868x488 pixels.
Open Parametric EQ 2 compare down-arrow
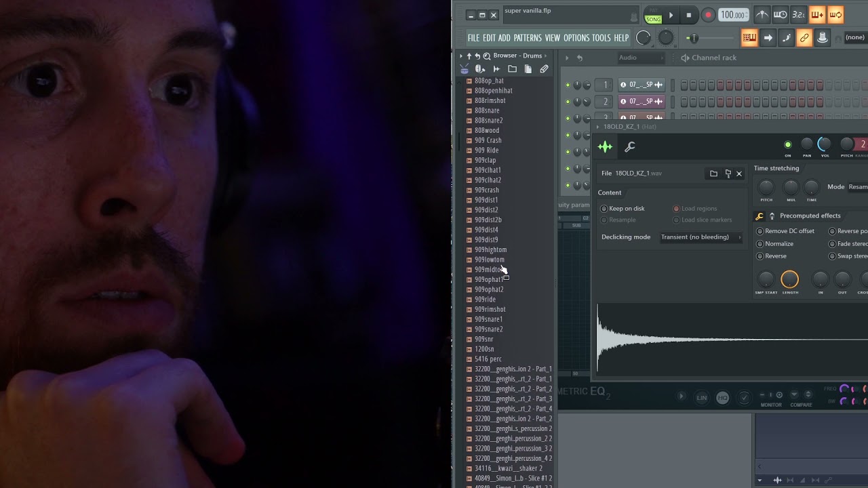coord(795,394)
